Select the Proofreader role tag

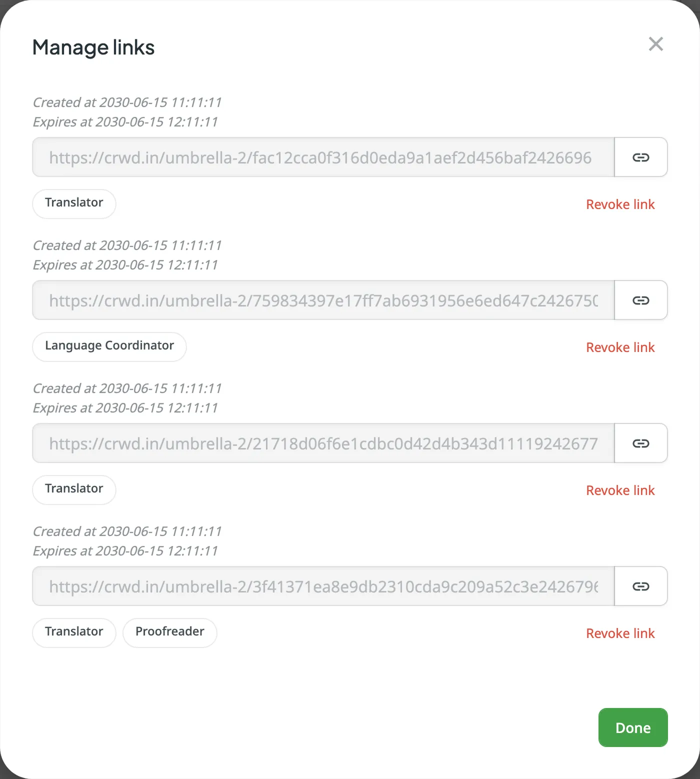(x=169, y=632)
